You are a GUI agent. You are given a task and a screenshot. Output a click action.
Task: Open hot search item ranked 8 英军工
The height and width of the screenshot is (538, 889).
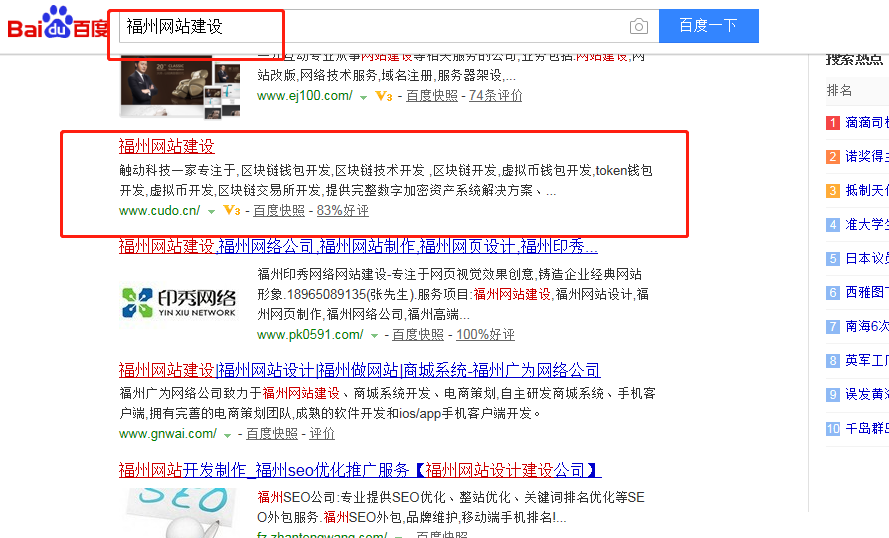coord(867,361)
